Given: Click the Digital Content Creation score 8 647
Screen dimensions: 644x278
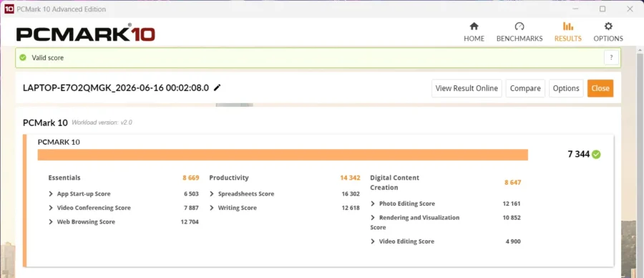Looking at the screenshot, I should click(512, 183).
